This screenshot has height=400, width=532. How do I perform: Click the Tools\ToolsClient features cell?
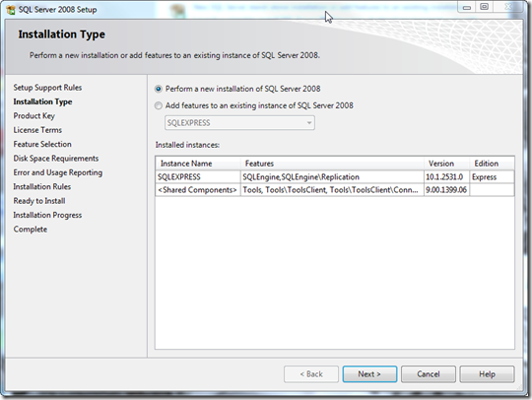tap(332, 190)
